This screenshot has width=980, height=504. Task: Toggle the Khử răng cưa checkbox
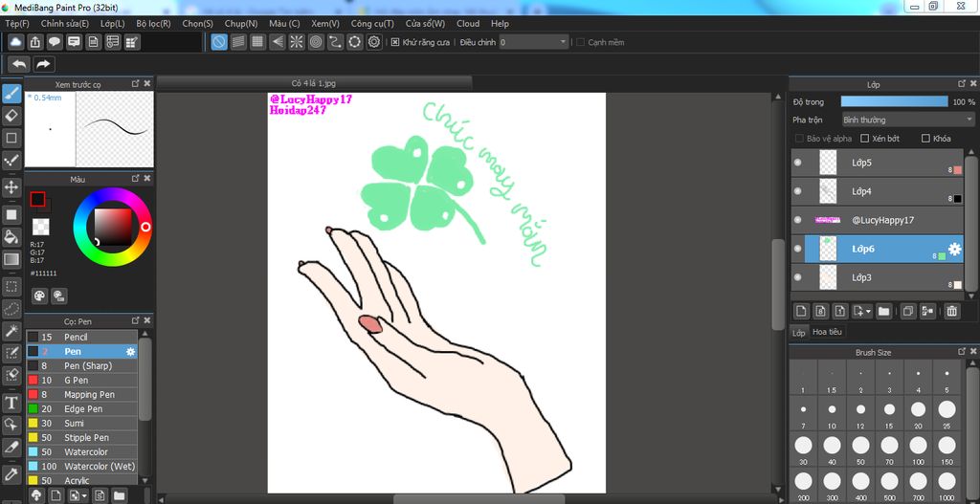pos(395,42)
